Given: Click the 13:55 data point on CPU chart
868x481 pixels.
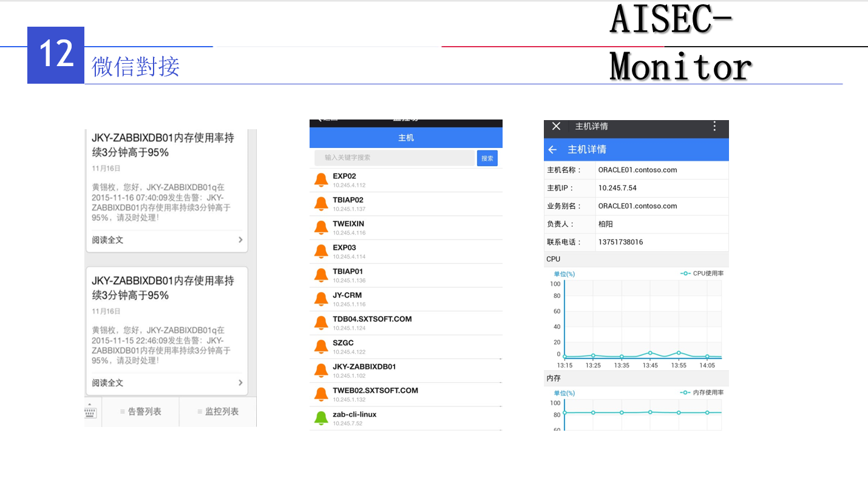Looking at the screenshot, I should pyautogui.click(x=679, y=352).
